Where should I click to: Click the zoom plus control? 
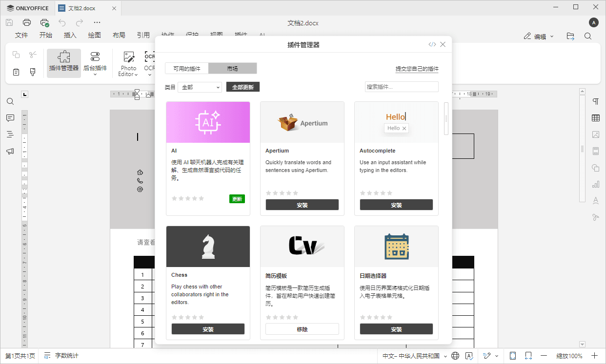coord(594,356)
